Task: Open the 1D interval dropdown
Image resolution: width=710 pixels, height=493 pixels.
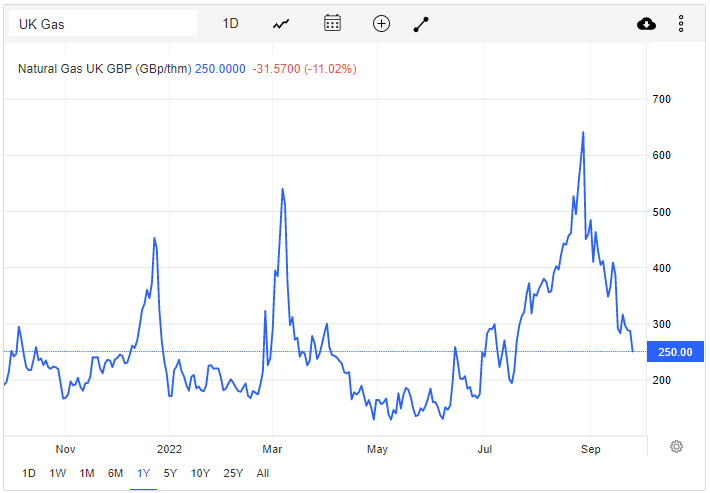Action: tap(230, 24)
